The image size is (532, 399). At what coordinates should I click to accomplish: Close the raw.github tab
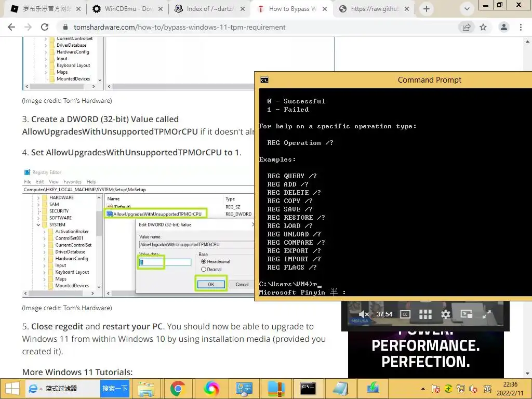[407, 9]
